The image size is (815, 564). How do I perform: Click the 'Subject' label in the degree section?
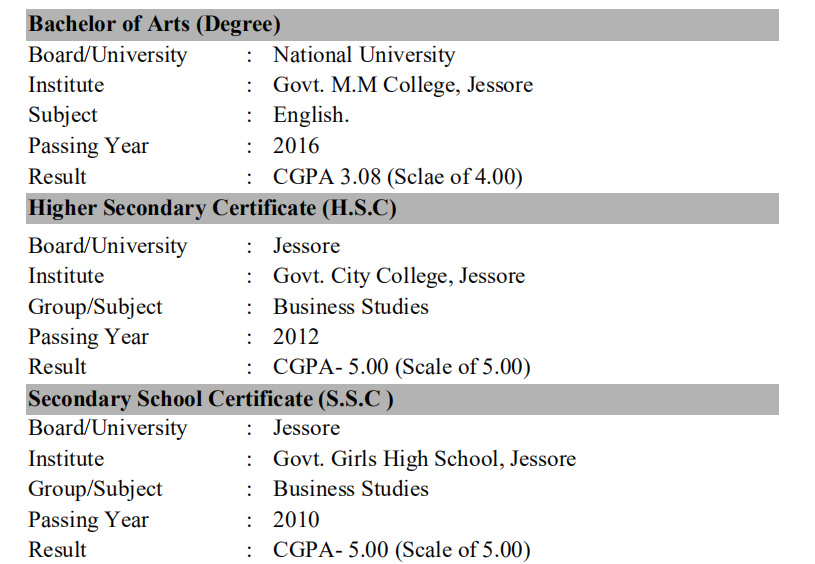tap(63, 115)
